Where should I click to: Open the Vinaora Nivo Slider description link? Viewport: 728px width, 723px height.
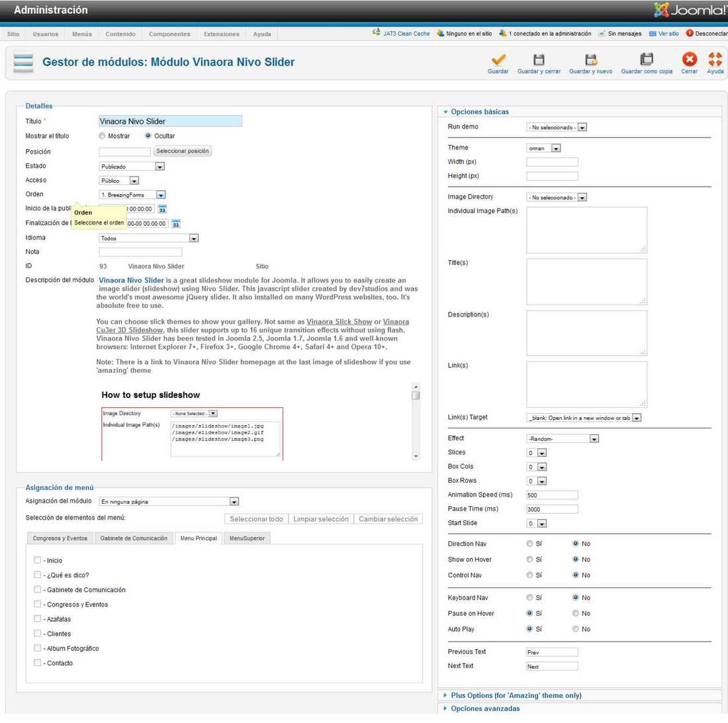point(132,281)
